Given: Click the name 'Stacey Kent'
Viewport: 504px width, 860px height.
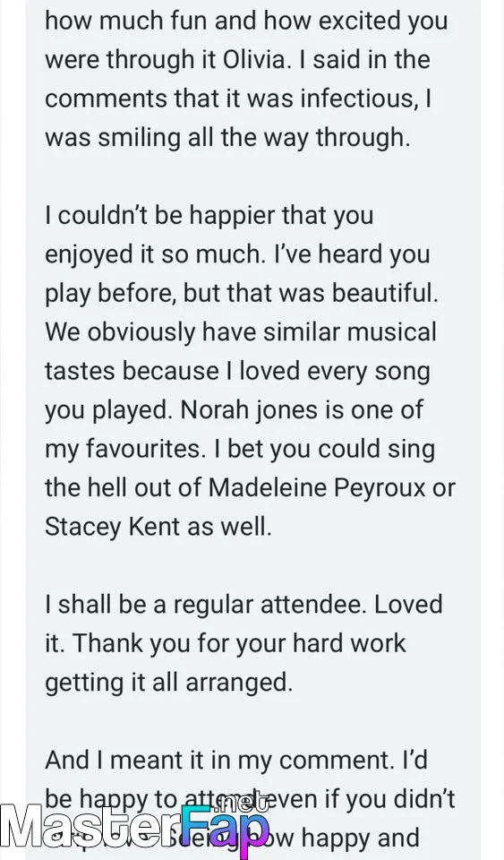Looking at the screenshot, I should pos(112,527).
